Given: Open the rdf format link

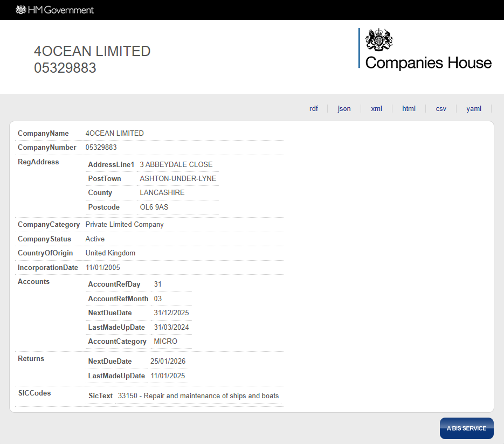Looking at the screenshot, I should [x=313, y=109].
